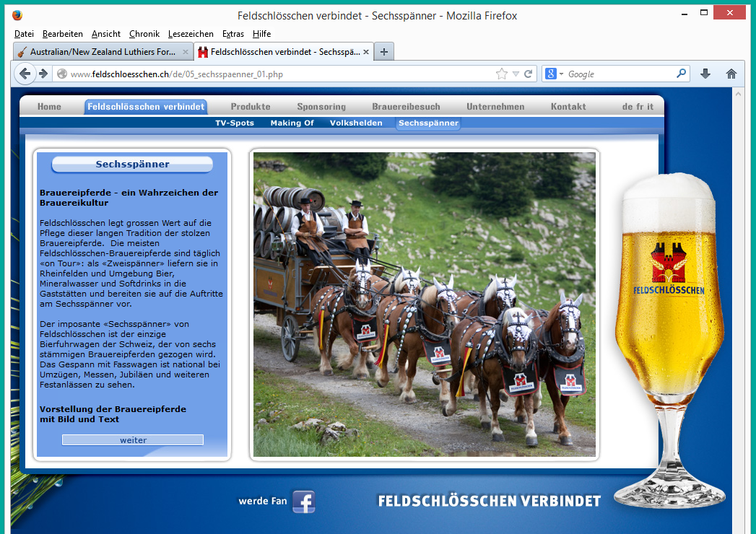Open the Bearbeiten menu

pyautogui.click(x=63, y=34)
